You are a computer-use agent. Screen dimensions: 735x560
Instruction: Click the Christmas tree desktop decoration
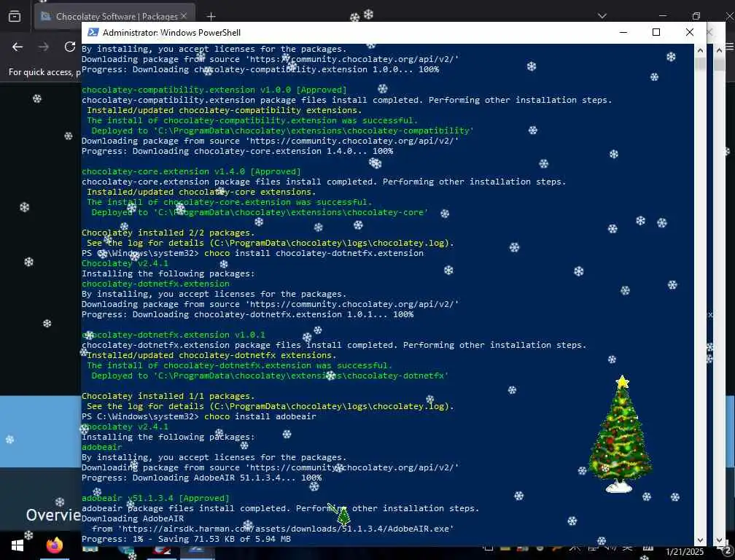[x=620, y=433]
